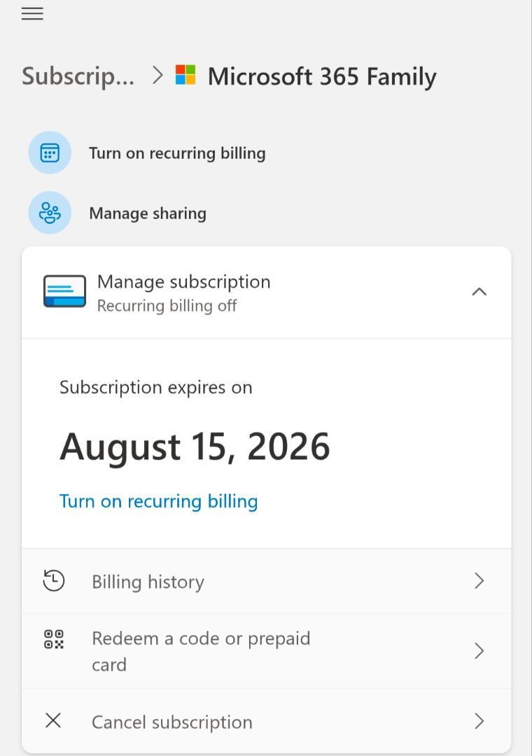Open Redeem a code or prepaid card
The height and width of the screenshot is (756, 532).
(266, 651)
